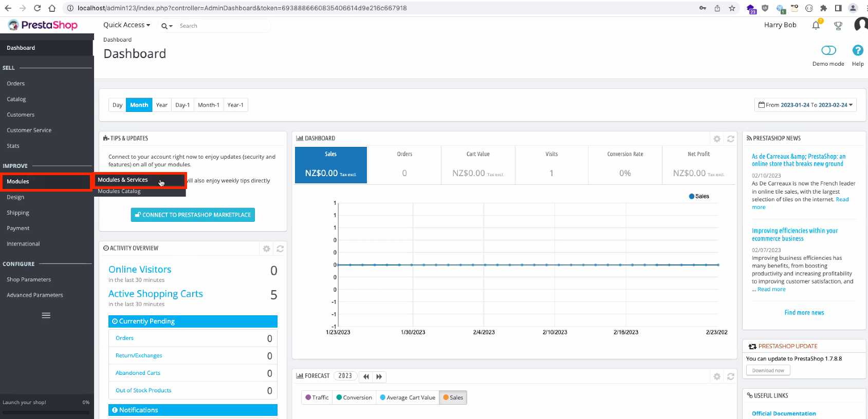868x419 pixels.
Task: Click the PrestaShop logo
Action: [x=43, y=25]
